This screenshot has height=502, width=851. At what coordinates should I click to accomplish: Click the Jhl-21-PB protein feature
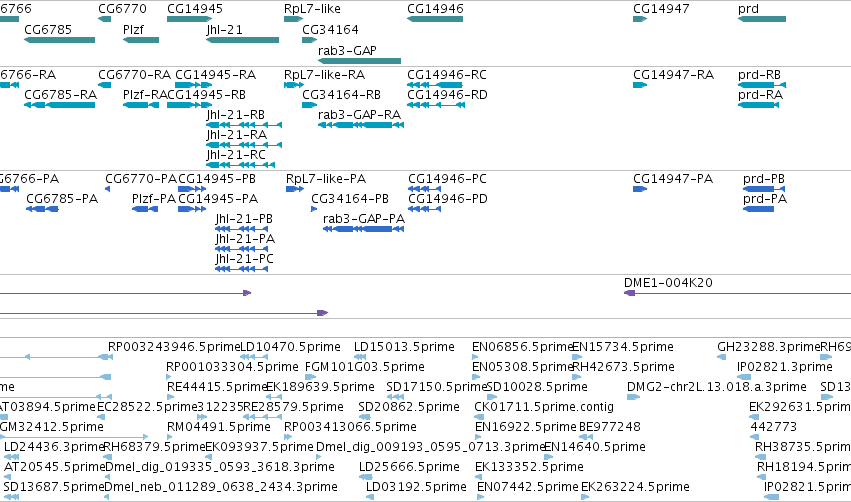click(x=242, y=229)
